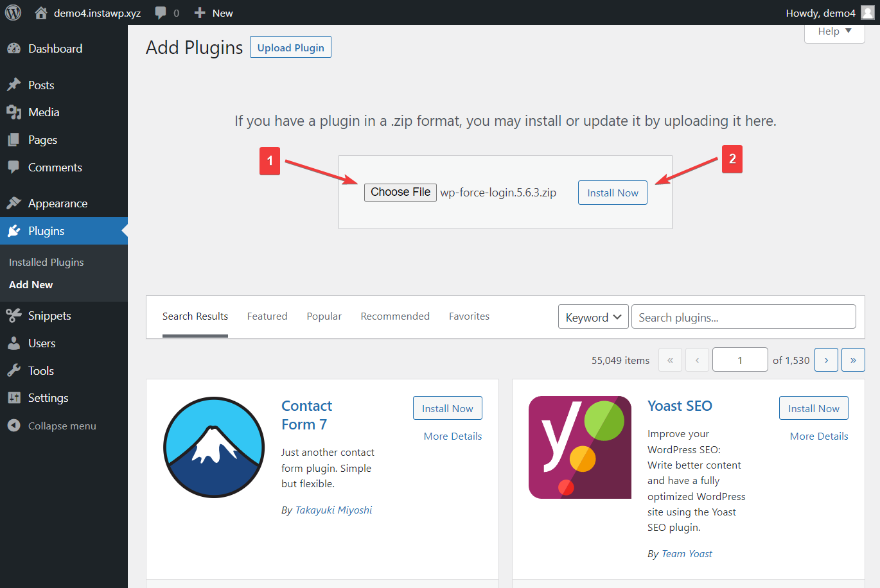Switch to the Featured tab

[267, 316]
